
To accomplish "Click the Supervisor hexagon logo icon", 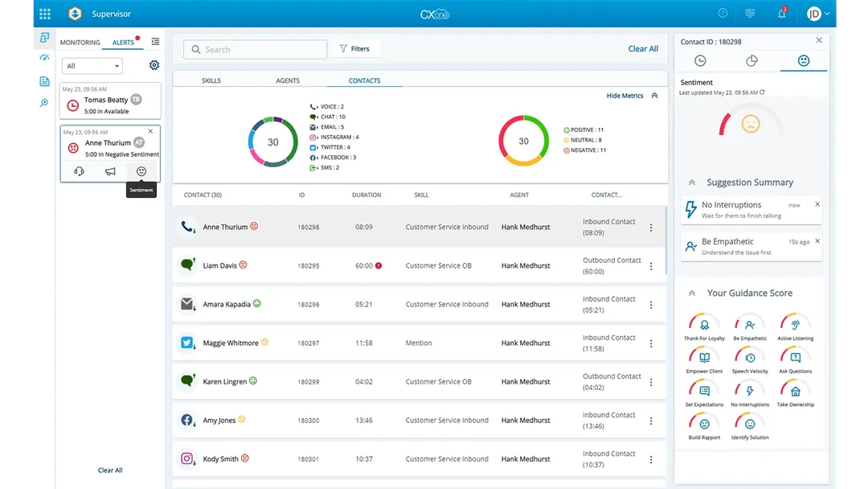I will tap(75, 14).
